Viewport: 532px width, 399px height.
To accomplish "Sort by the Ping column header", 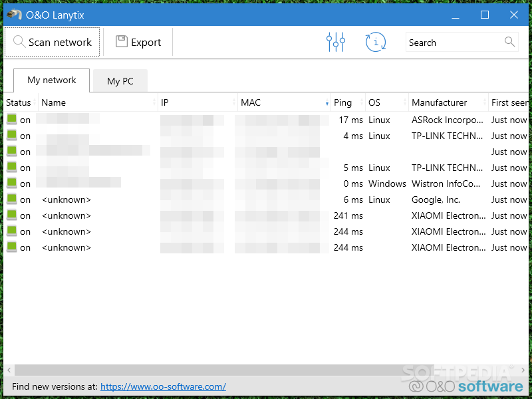I will [348, 102].
